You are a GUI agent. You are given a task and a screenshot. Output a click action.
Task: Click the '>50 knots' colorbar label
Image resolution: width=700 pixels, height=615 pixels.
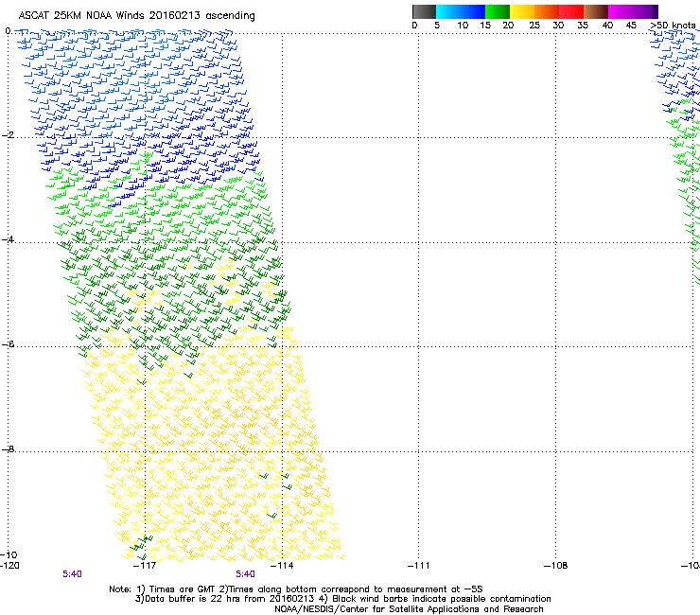coord(673,26)
